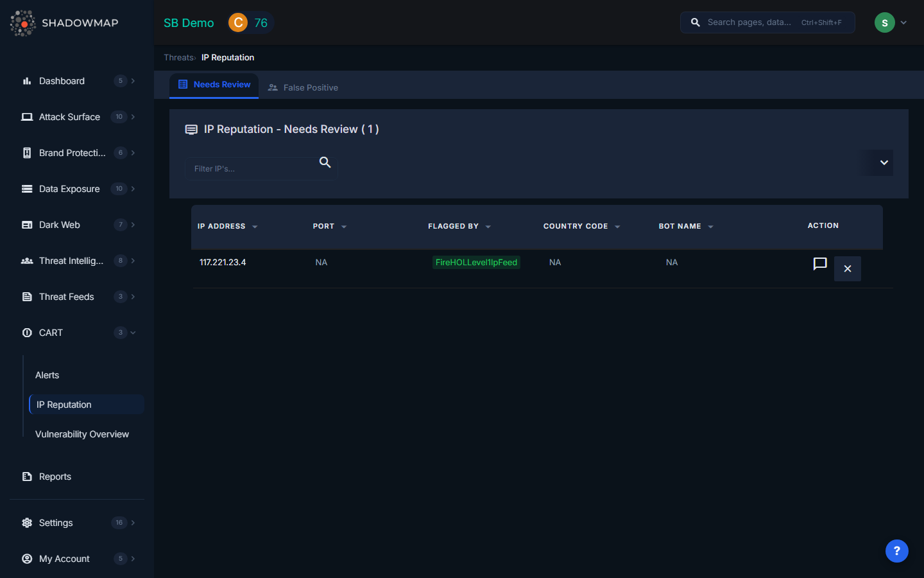Click the Threats breadcrumb link

click(178, 58)
